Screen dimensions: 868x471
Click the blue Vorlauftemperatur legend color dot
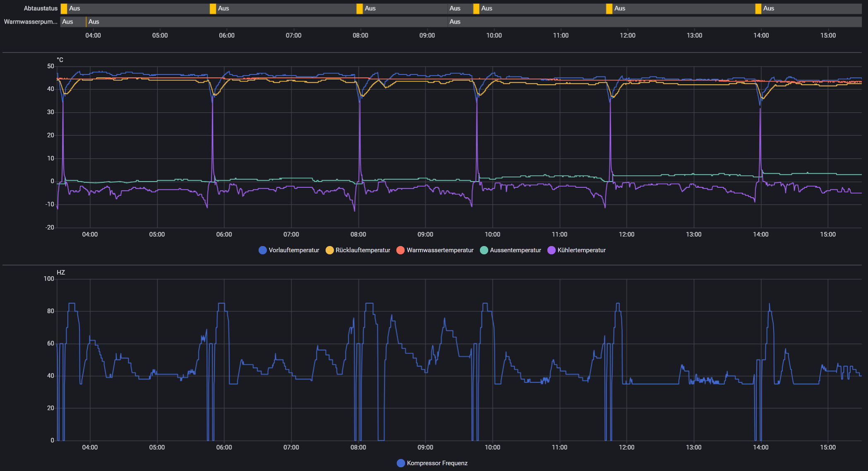tap(262, 250)
